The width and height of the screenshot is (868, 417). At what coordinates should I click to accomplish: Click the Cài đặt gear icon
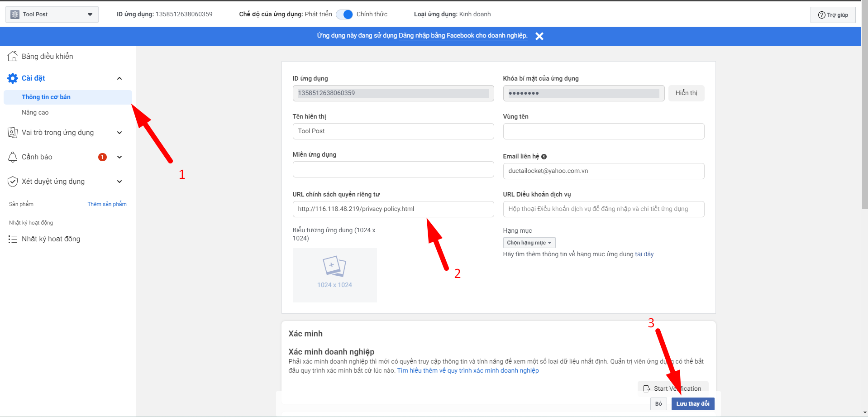pos(13,78)
